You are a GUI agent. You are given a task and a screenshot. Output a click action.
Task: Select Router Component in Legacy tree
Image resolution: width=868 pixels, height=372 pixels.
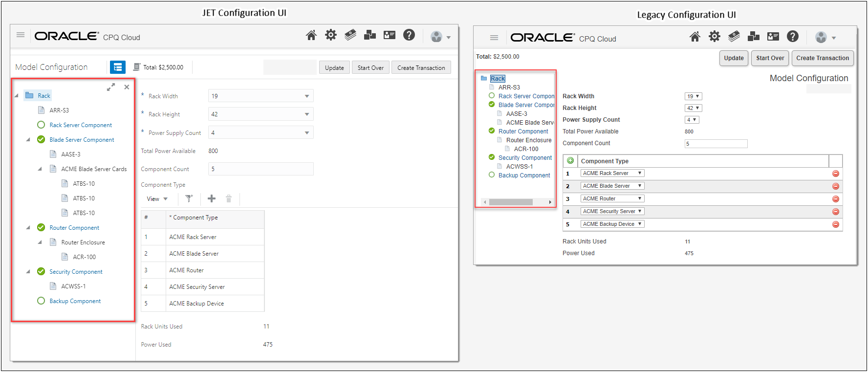click(x=523, y=131)
